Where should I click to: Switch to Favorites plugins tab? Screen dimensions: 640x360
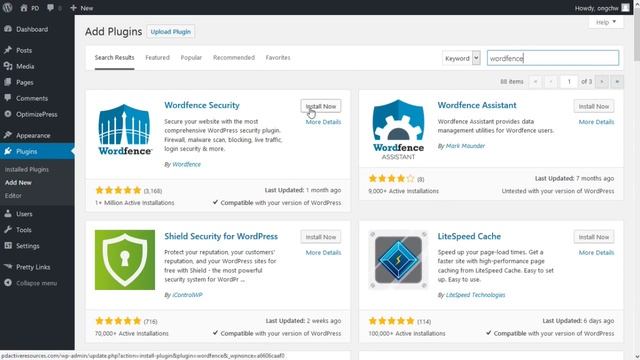coord(278,58)
